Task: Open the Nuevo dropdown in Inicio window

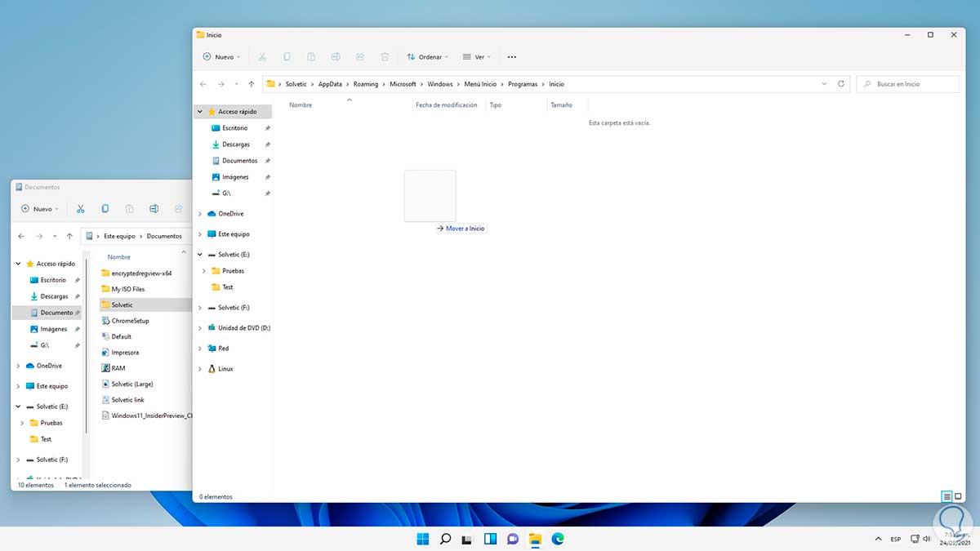Action: coord(222,57)
